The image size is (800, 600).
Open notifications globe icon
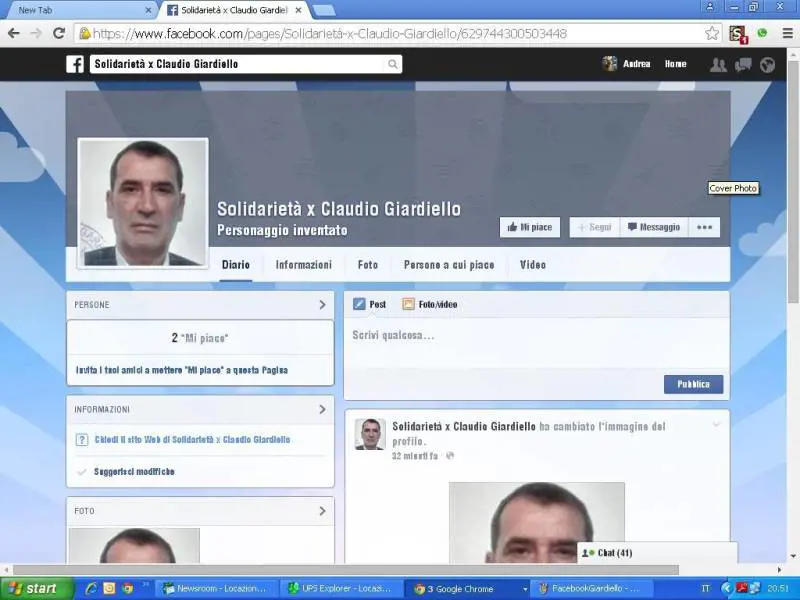point(767,64)
